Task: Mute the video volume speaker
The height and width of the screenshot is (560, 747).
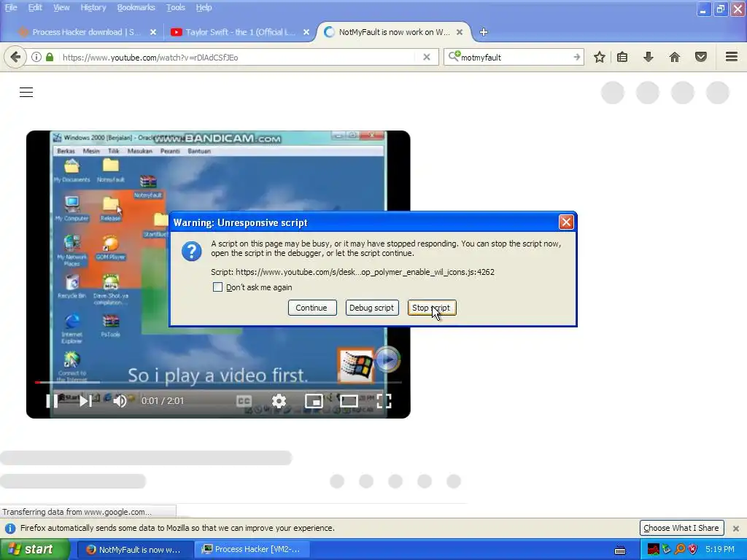Action: pyautogui.click(x=120, y=401)
